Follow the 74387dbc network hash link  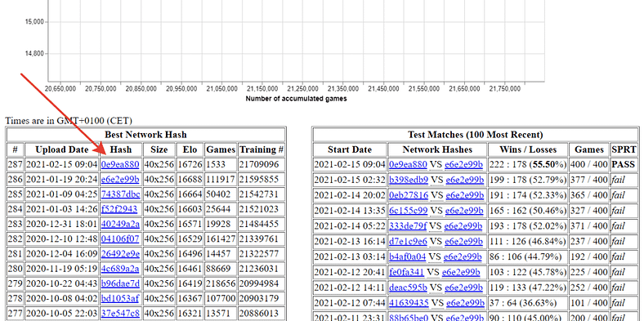point(120,194)
